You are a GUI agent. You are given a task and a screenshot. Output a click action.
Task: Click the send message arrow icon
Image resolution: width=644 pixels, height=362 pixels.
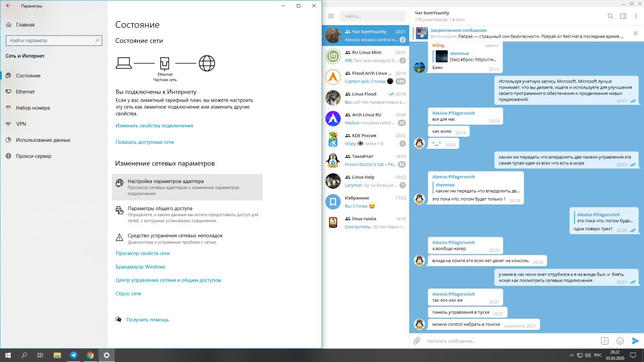(636, 341)
